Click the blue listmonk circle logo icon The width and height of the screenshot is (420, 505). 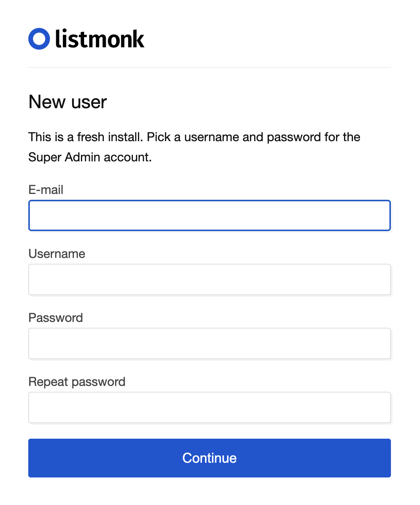click(39, 39)
